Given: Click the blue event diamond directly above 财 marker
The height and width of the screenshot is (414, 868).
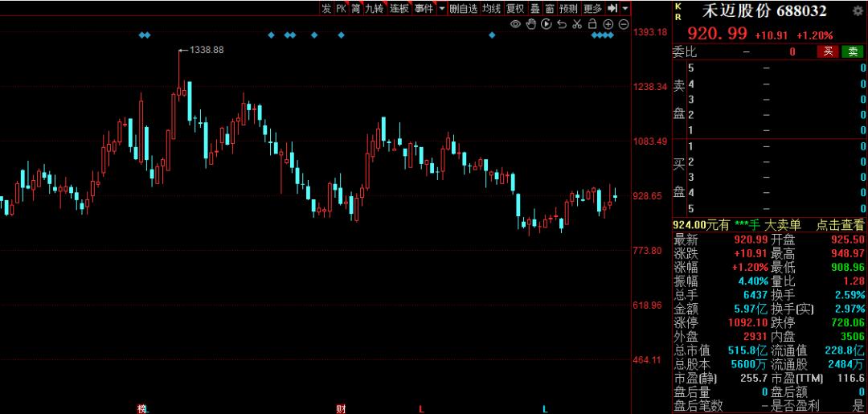Looking at the screenshot, I should (x=341, y=35).
